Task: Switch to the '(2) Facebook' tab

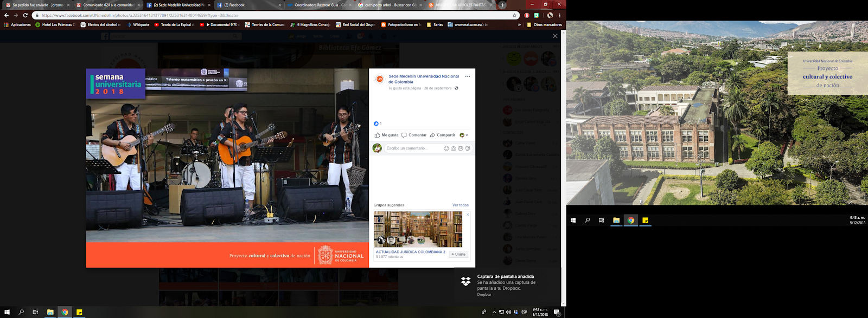Action: click(x=249, y=5)
